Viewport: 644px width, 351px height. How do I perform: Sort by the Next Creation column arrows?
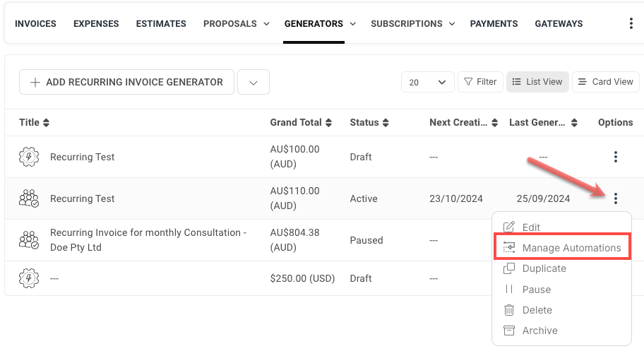pyautogui.click(x=494, y=122)
